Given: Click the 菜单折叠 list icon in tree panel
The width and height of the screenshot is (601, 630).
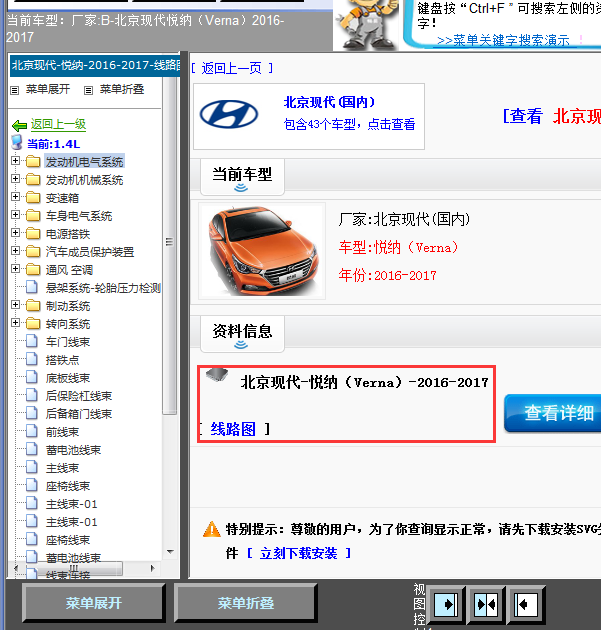Looking at the screenshot, I should [88, 90].
